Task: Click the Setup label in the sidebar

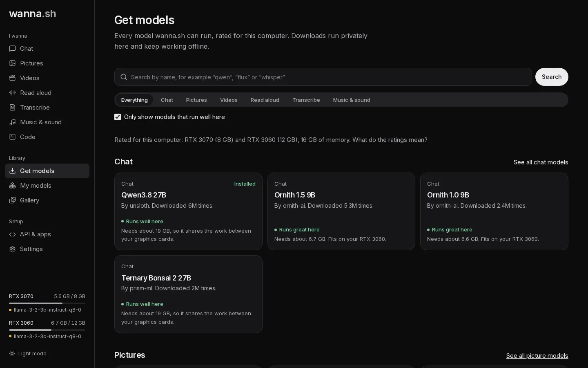Action: (16, 222)
